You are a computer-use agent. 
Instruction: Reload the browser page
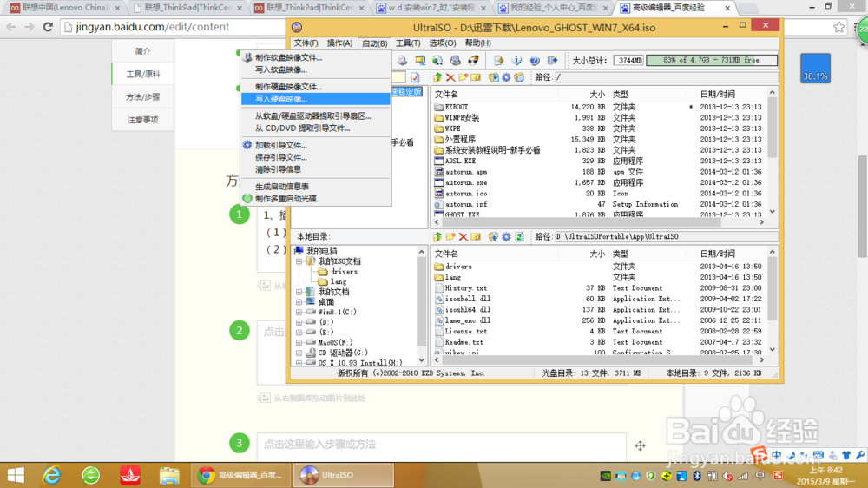point(48,27)
